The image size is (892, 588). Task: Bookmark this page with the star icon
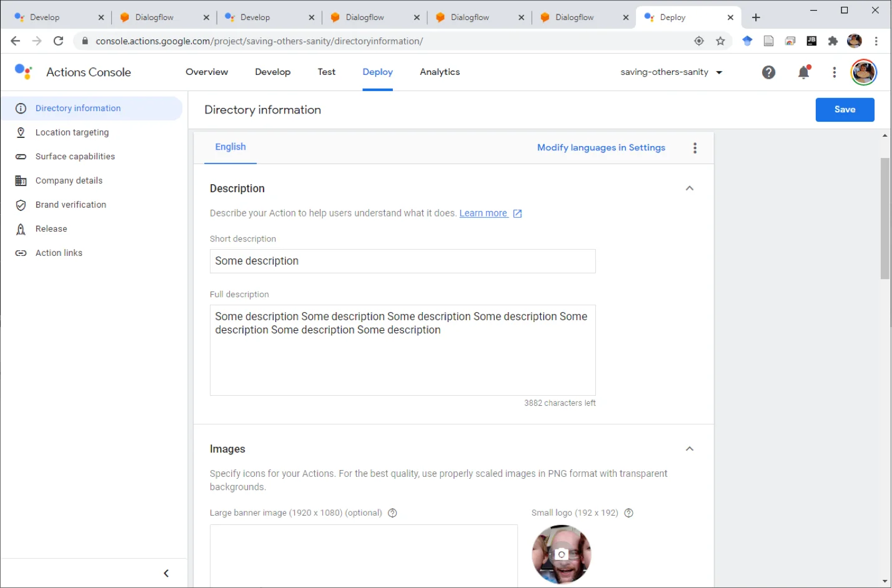point(721,41)
